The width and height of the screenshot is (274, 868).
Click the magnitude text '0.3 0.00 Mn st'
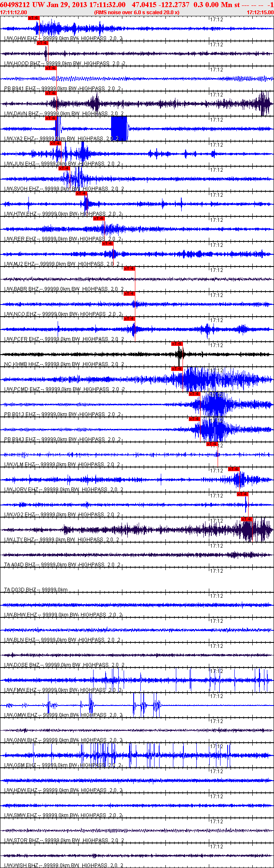[217, 5]
